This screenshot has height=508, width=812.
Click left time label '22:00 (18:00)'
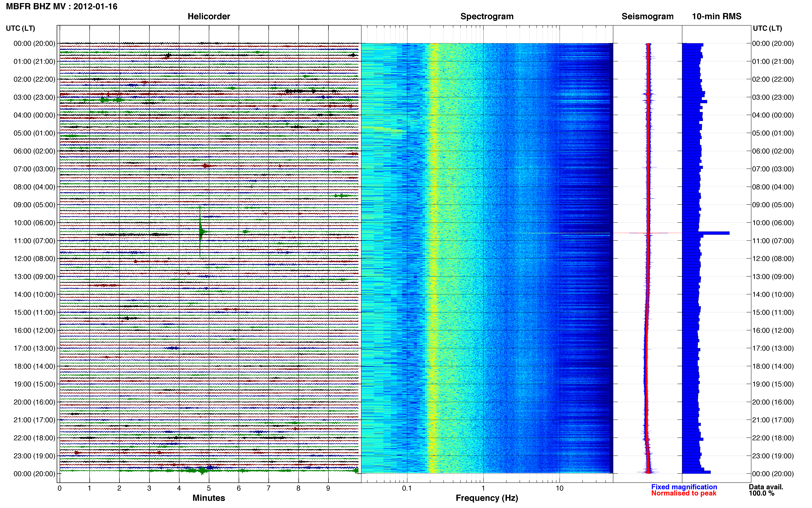click(34, 438)
